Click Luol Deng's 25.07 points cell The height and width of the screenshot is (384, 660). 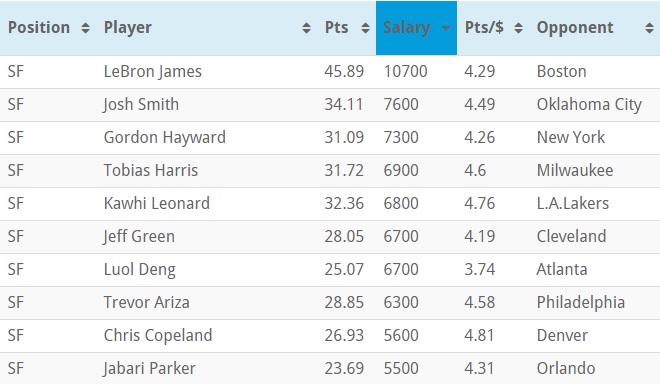click(x=344, y=269)
